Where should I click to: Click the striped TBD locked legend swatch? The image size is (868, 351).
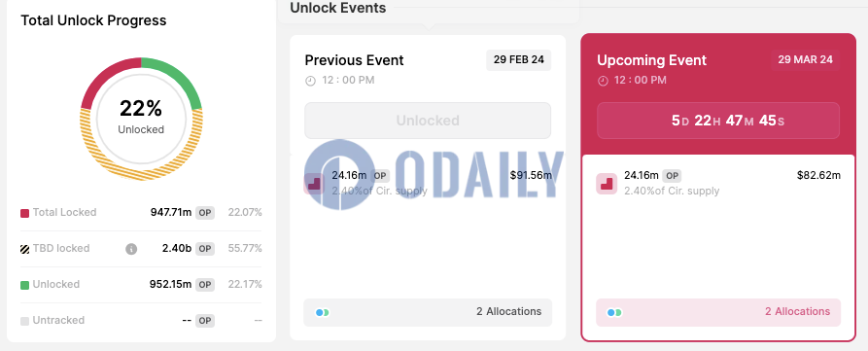(24, 249)
